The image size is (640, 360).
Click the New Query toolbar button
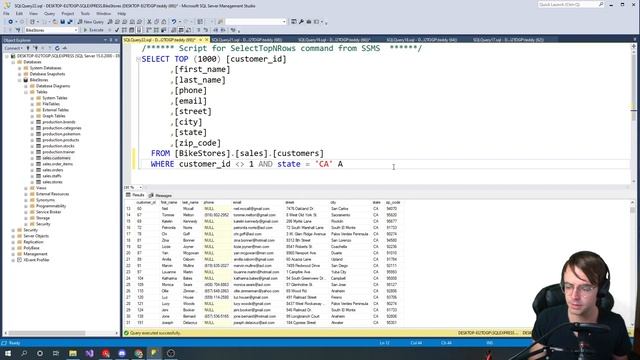91,22
